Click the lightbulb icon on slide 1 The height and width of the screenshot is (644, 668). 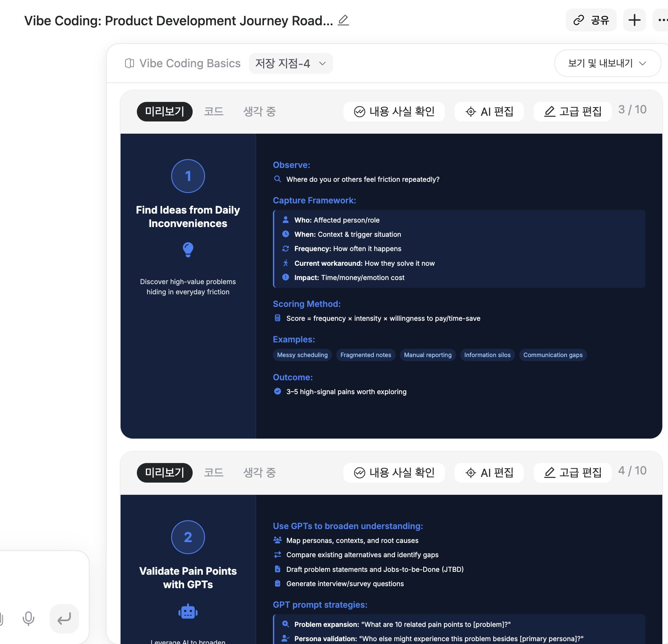[x=188, y=249]
